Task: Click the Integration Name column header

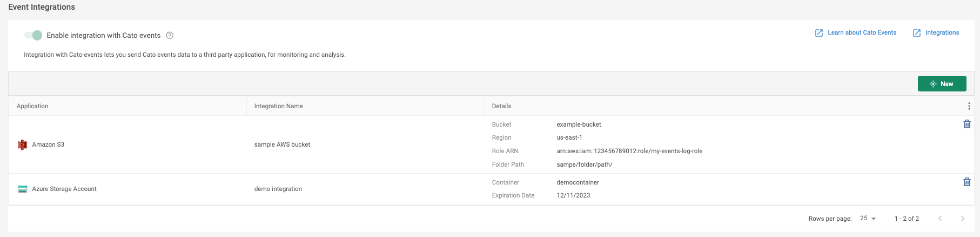Action: 278,106
